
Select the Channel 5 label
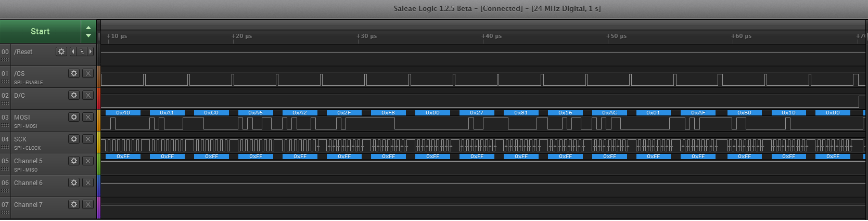point(28,161)
